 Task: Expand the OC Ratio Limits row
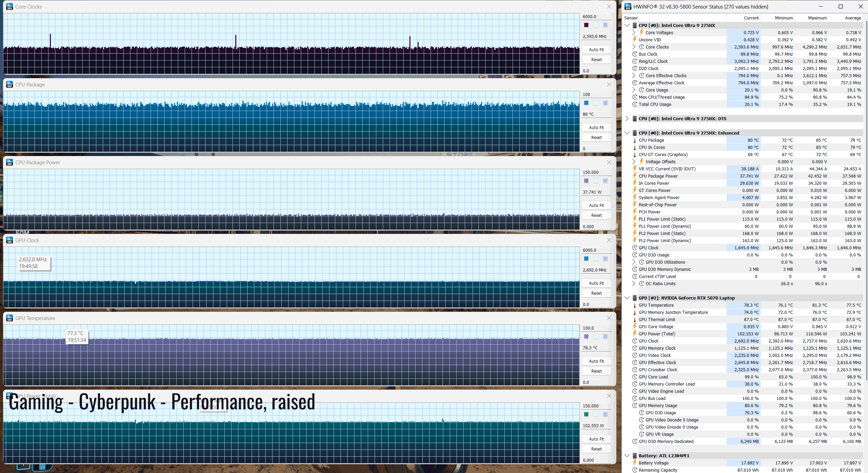click(634, 283)
